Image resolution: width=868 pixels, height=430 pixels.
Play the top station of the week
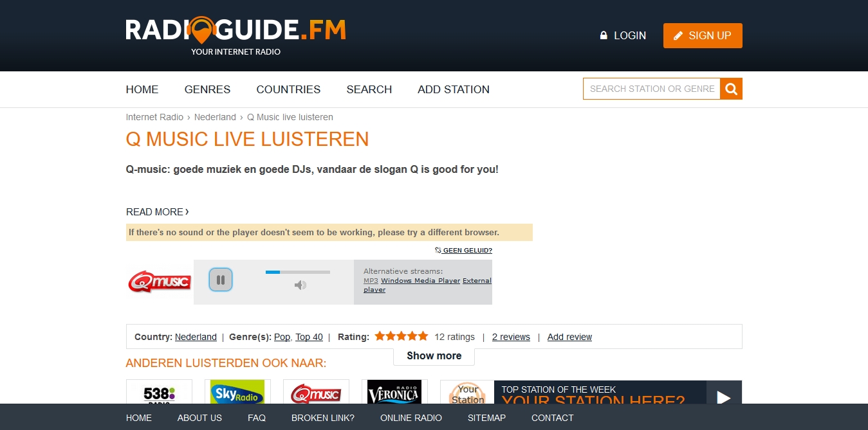(x=724, y=393)
